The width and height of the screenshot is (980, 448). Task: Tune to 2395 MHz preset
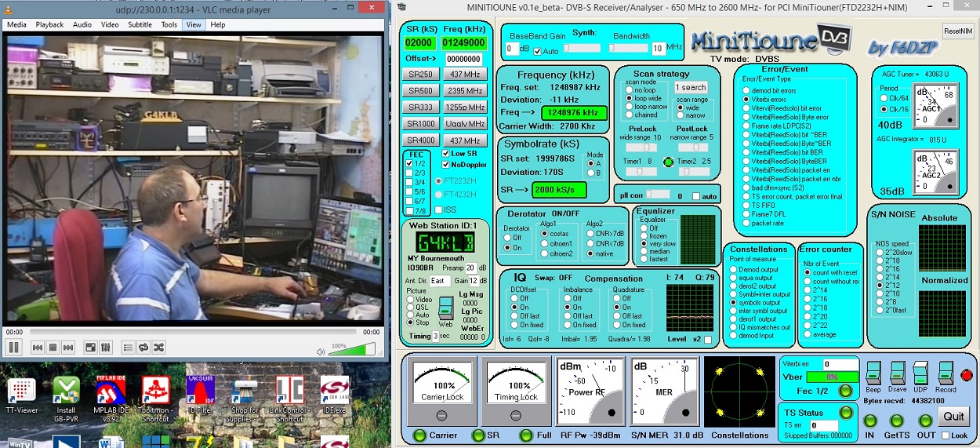coord(464,91)
